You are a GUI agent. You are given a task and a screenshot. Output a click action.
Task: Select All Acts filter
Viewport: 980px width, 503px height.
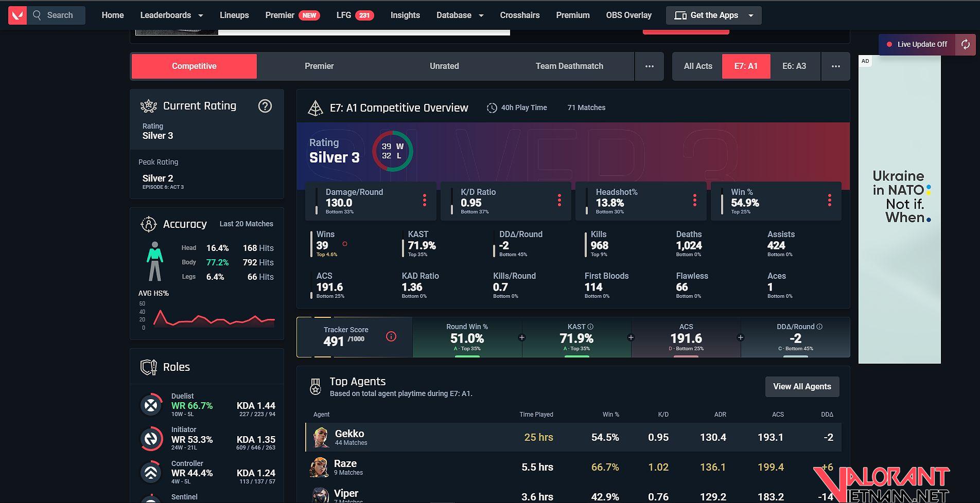pyautogui.click(x=698, y=66)
